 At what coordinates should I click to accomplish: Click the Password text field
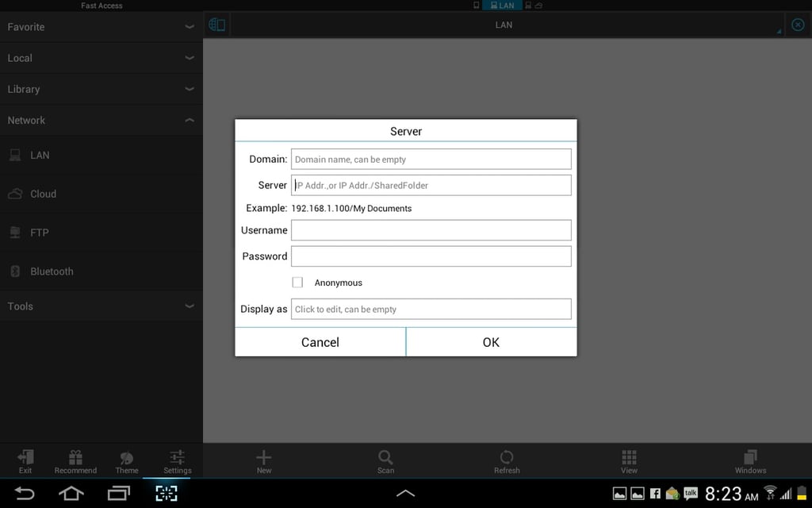tap(431, 256)
